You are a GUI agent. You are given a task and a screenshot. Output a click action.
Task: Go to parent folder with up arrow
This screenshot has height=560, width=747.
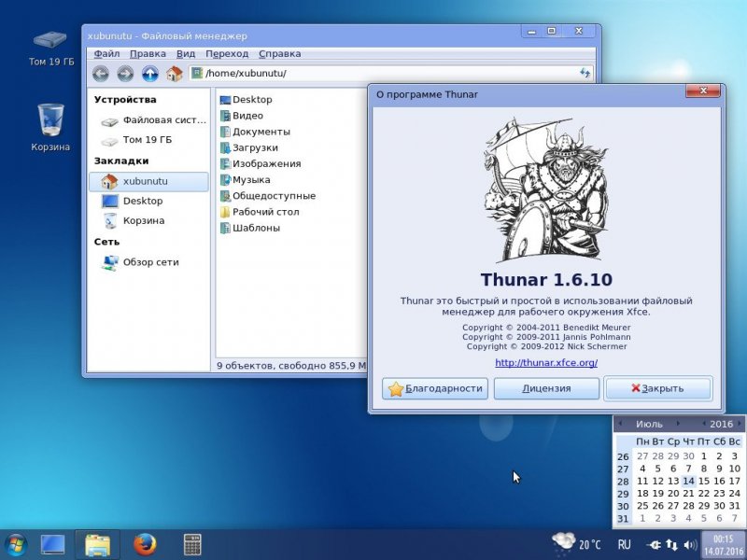pyautogui.click(x=150, y=74)
